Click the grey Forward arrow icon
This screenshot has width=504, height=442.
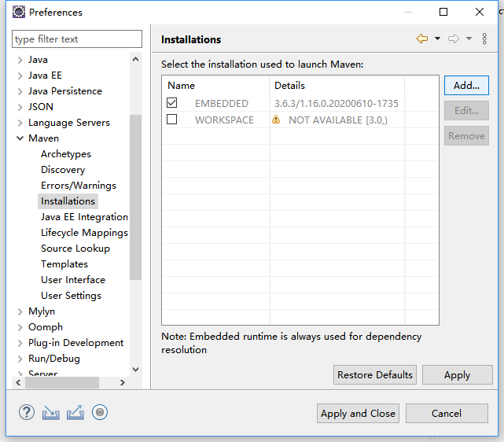coord(454,39)
